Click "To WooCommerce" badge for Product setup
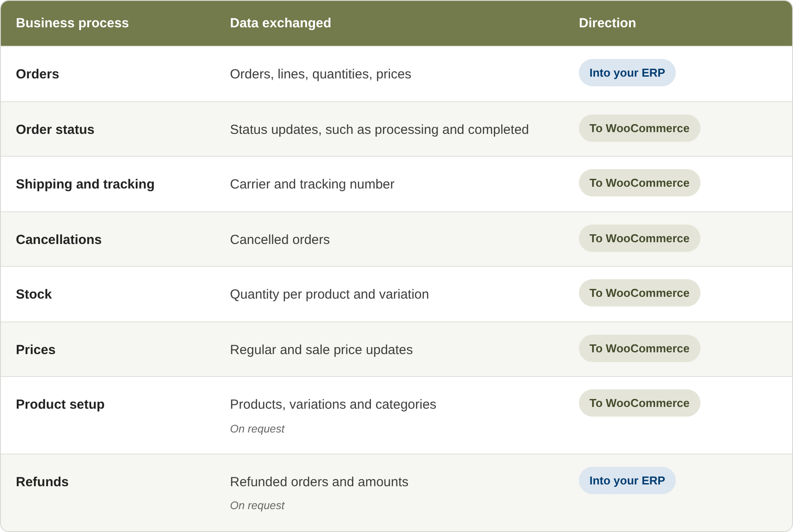The image size is (793, 532). point(640,403)
